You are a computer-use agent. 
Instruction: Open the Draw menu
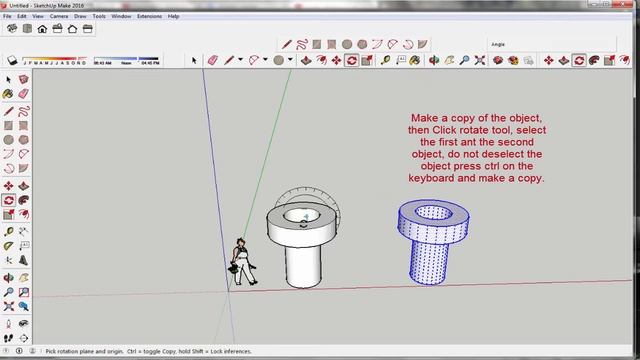[80, 16]
